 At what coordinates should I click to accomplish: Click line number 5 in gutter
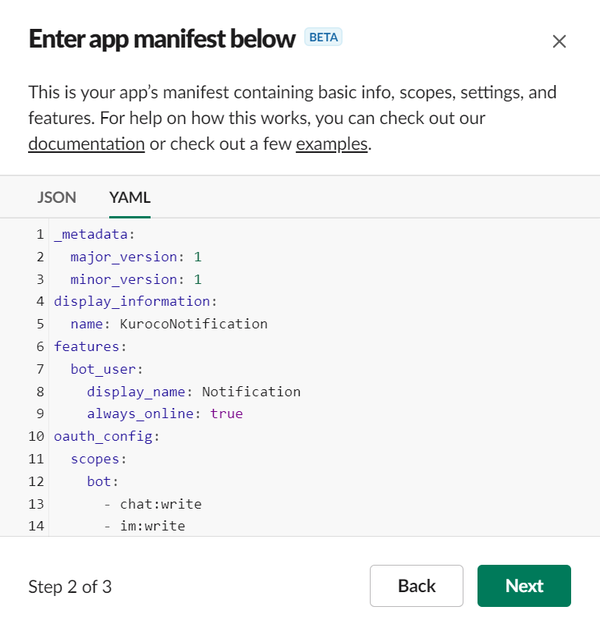click(40, 324)
